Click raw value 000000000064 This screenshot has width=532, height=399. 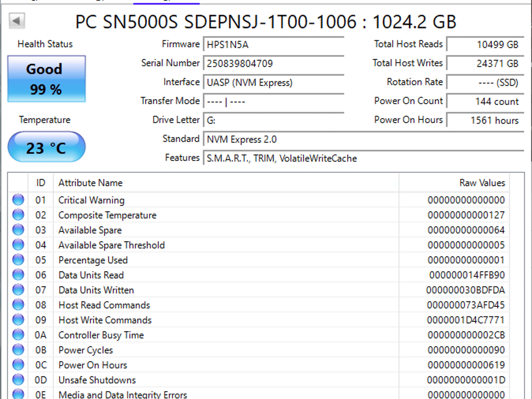(466, 230)
